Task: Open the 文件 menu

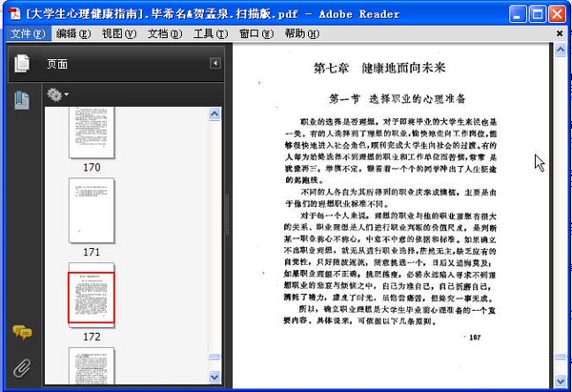Action: 28,34
